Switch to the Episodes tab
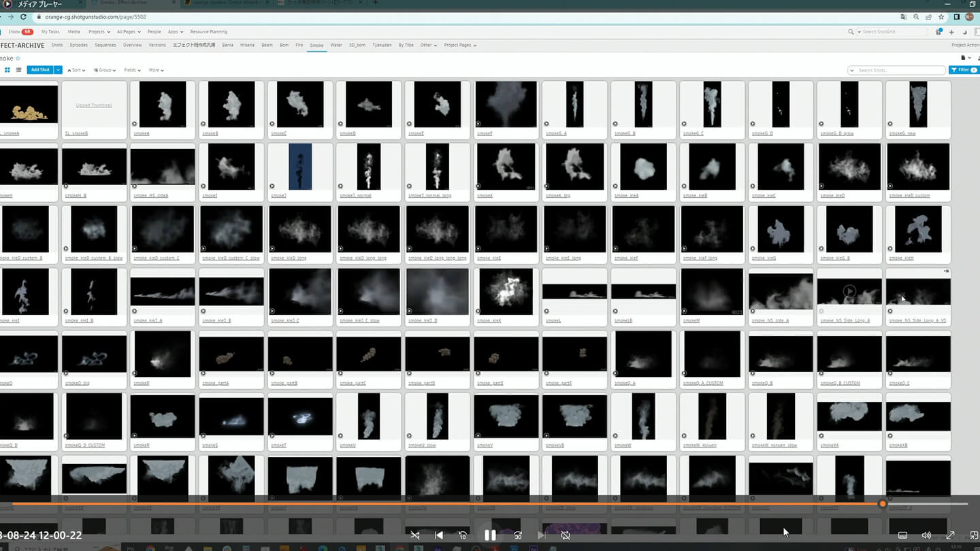The width and height of the screenshot is (980, 551). click(79, 45)
